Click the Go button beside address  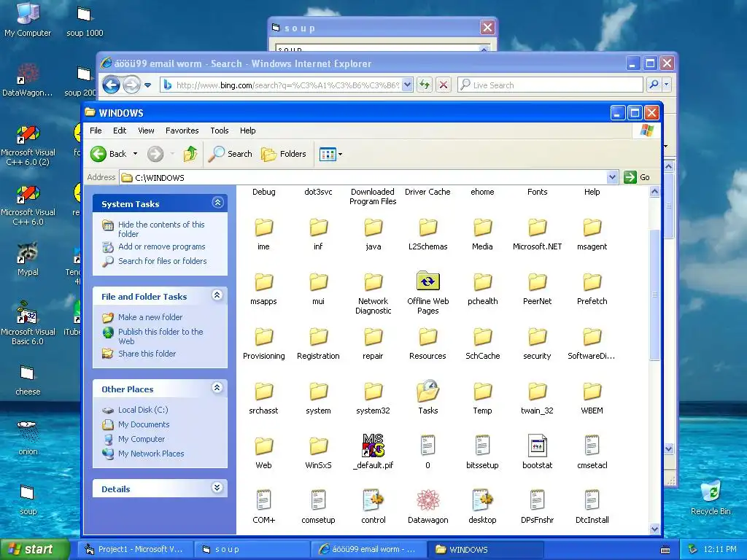point(638,177)
